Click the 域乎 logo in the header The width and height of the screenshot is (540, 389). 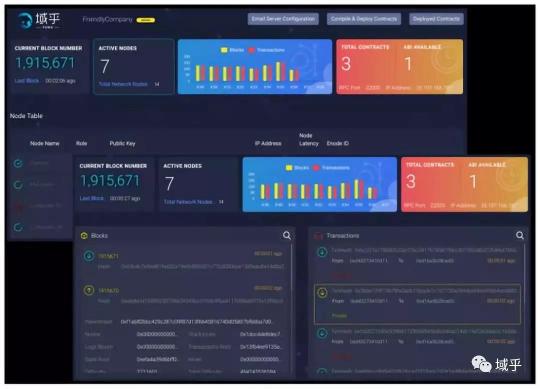point(39,20)
